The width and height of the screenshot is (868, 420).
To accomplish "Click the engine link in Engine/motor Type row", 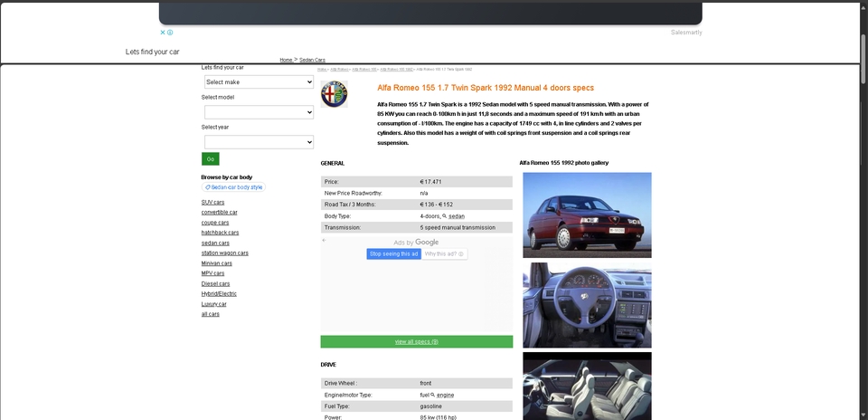I will click(445, 395).
